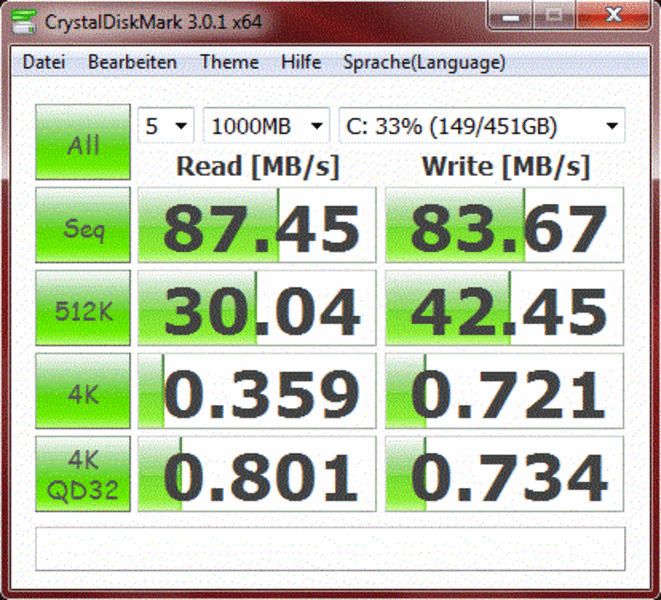The width and height of the screenshot is (661, 600).
Task: Open the Theme menu
Action: click(229, 62)
